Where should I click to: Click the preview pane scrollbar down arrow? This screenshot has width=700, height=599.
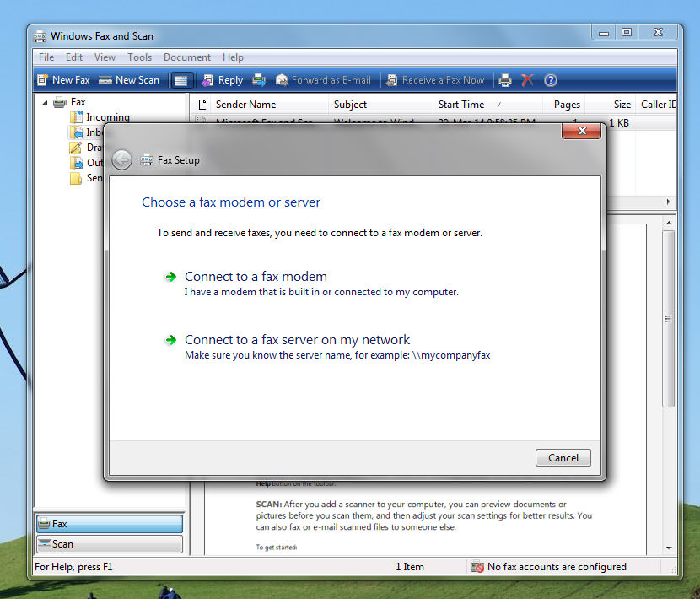(x=668, y=548)
